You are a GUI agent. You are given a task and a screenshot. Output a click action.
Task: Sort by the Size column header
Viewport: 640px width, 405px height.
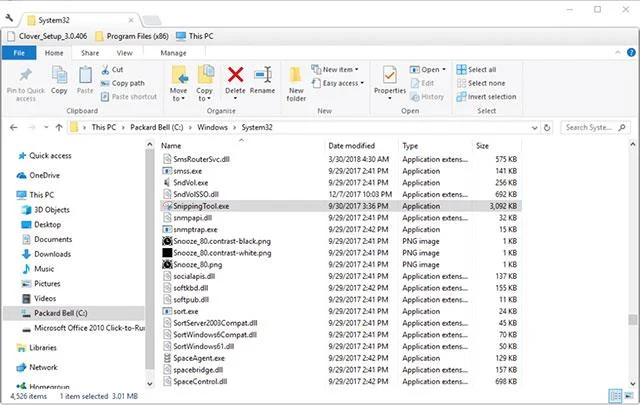tap(497, 146)
